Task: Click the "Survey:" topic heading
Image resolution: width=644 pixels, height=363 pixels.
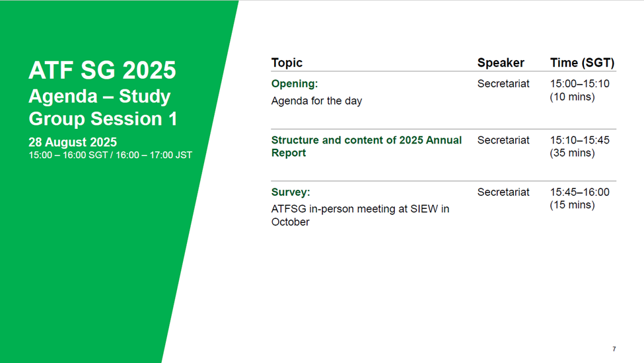Action: point(291,192)
